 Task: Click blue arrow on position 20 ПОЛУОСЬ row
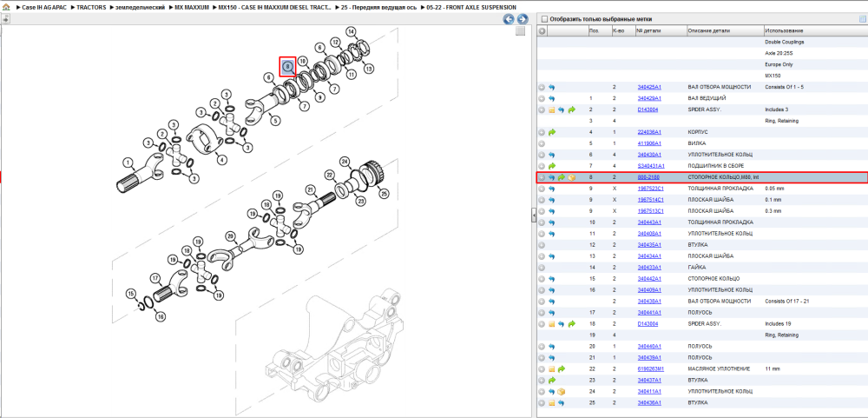(x=552, y=346)
